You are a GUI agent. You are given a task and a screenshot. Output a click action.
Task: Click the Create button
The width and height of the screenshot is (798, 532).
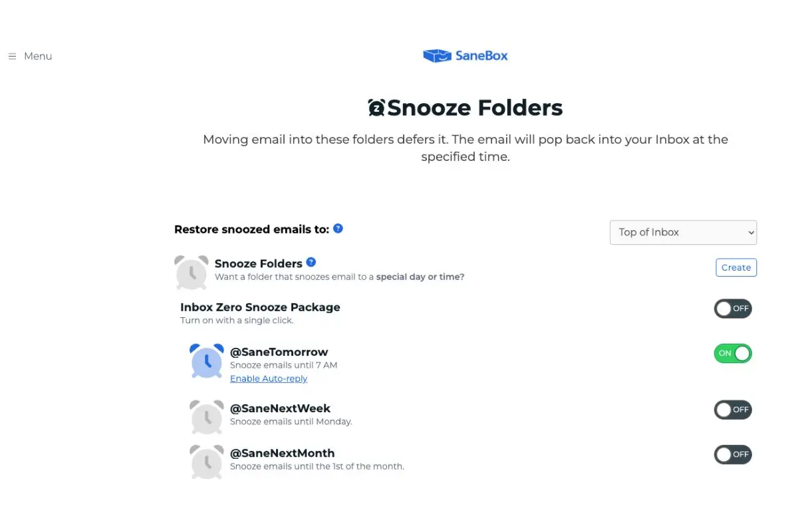click(x=735, y=267)
